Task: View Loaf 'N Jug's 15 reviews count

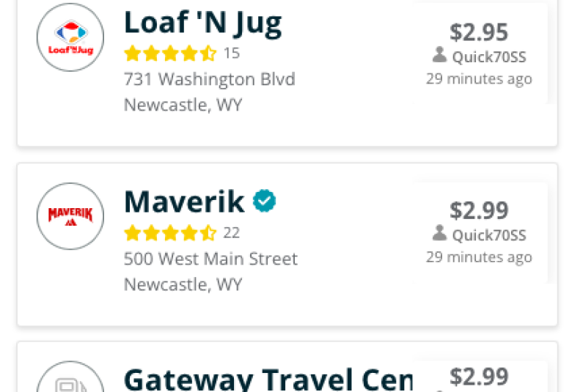Action: coord(232,53)
